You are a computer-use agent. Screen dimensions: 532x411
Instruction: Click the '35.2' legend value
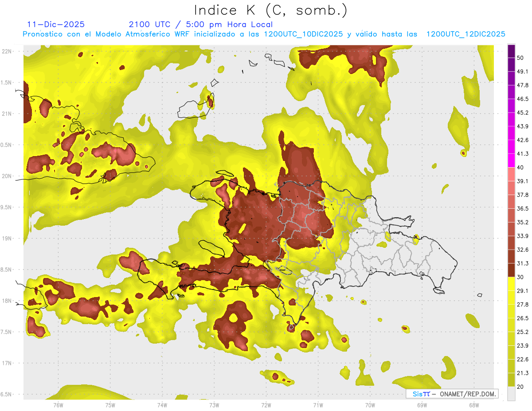tap(523, 223)
